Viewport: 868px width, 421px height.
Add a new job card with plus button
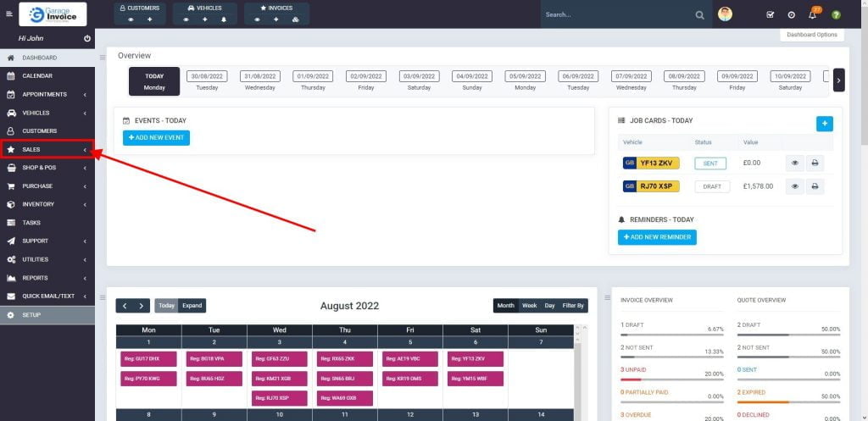824,124
